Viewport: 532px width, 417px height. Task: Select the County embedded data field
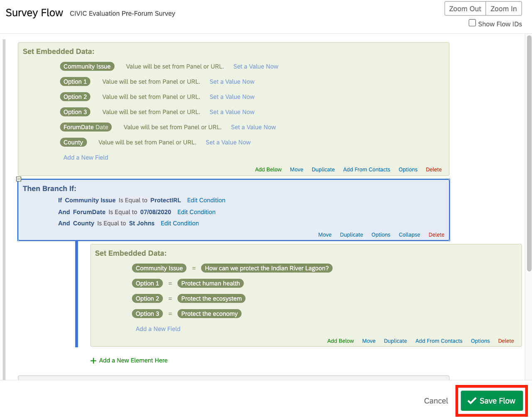(73, 143)
